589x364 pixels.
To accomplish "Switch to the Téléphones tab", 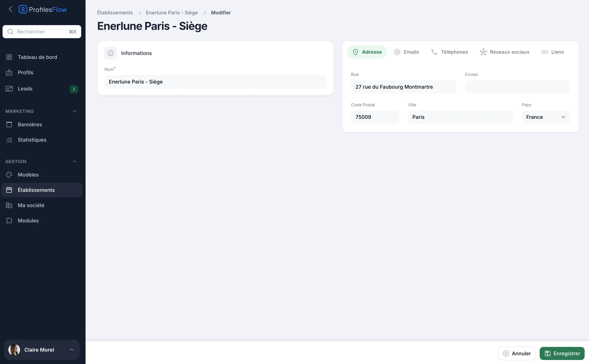I will [x=449, y=52].
